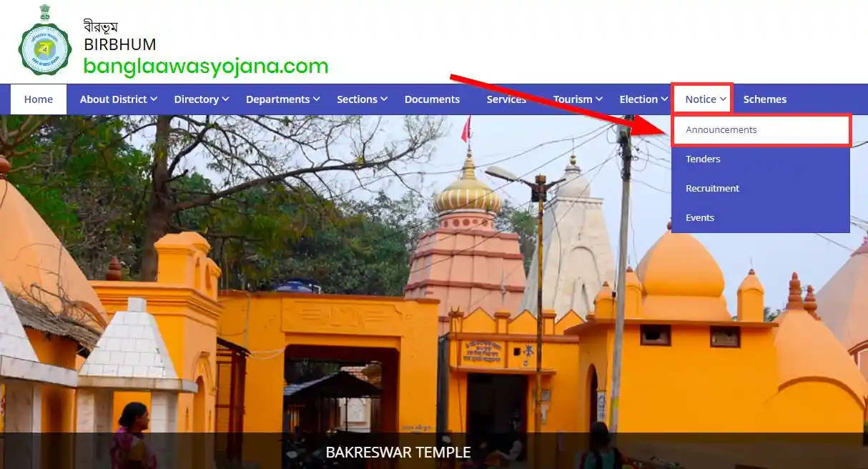Open Tenders under the Notice menu
Viewport: 868px width, 469px height.
pos(703,159)
